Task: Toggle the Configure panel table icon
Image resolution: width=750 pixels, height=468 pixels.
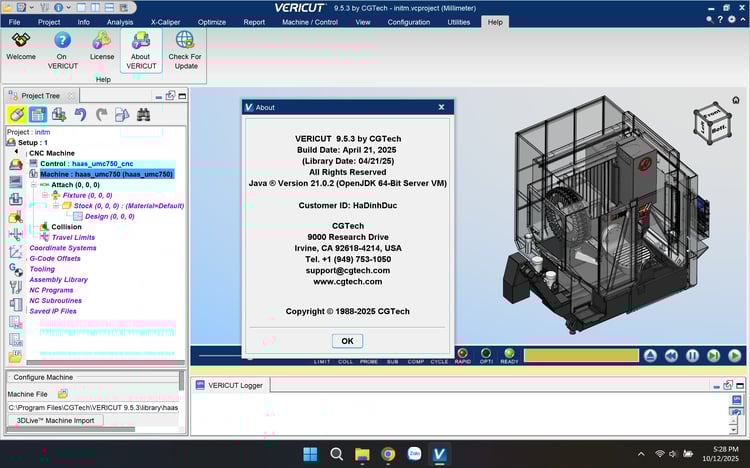Action: click(37, 115)
